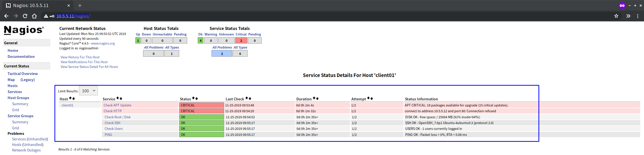Open Host Groups in the sidebar
The width and height of the screenshot is (644, 155).
18,98
